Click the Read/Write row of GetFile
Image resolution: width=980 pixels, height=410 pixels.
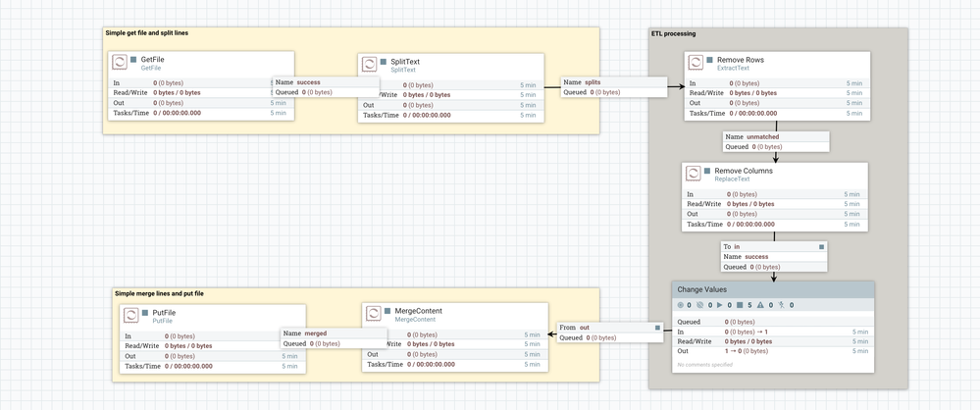point(201,92)
